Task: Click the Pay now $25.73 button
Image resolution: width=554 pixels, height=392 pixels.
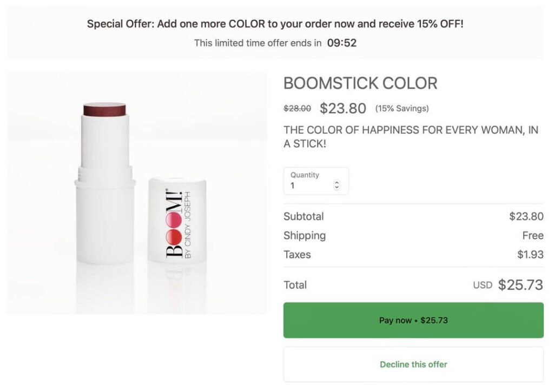Action: point(413,320)
